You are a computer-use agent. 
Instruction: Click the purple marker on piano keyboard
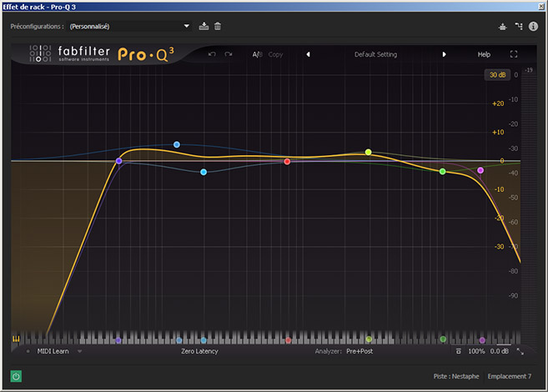pos(118,340)
